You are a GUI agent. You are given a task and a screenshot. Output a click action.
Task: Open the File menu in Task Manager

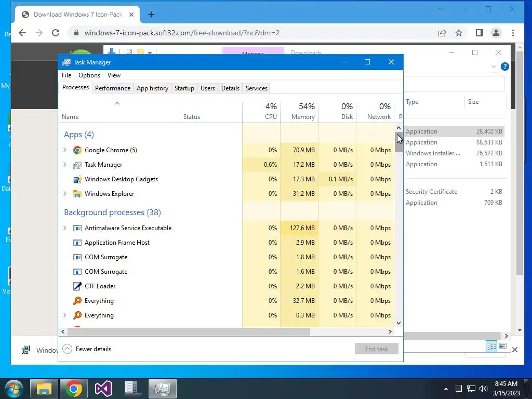pos(66,75)
